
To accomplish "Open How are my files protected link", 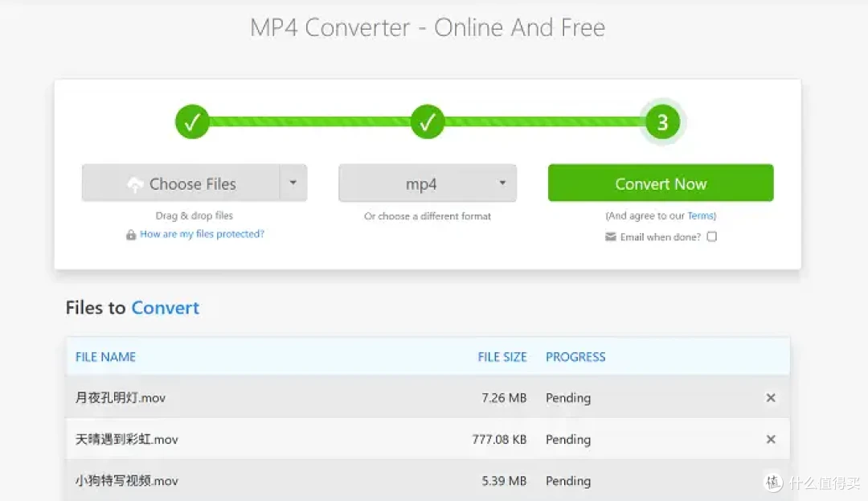I will point(202,234).
